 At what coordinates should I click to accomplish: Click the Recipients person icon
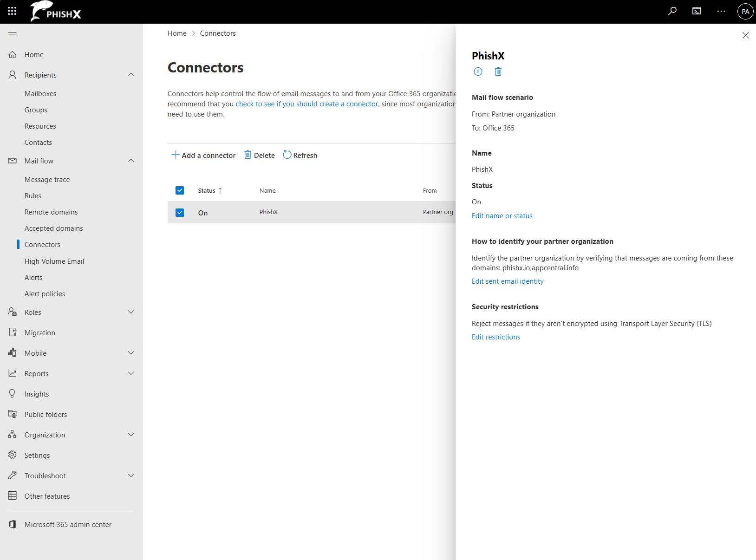(x=13, y=75)
